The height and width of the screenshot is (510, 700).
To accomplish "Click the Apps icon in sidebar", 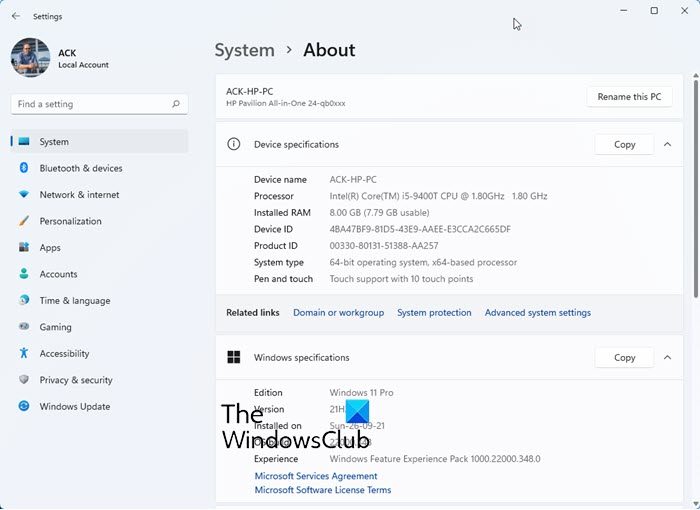I will click(24, 247).
